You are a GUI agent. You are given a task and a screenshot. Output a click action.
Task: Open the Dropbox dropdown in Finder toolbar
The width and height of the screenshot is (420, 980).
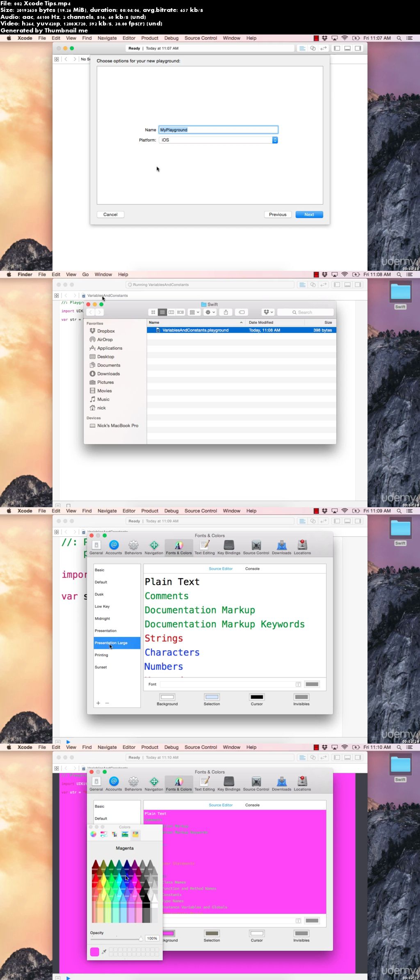[x=267, y=312]
